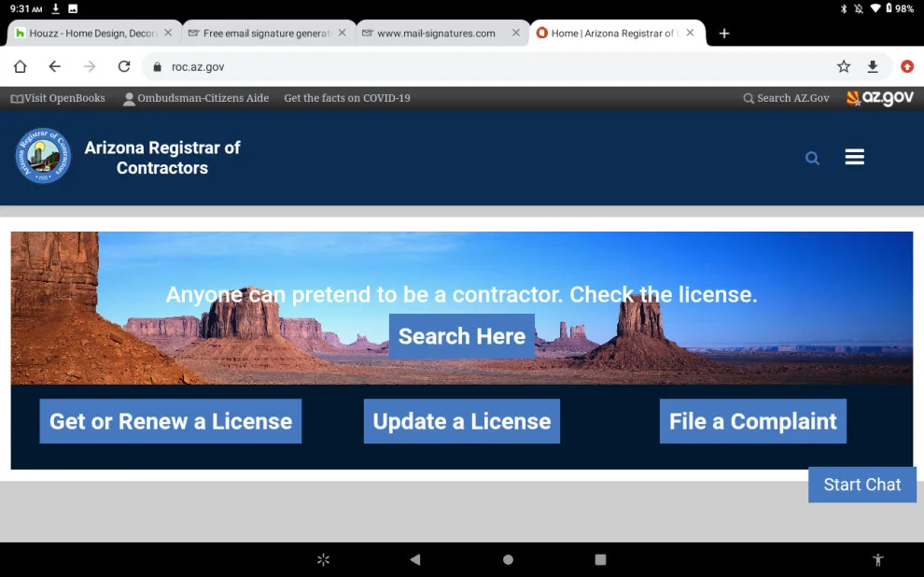
Task: Click the site search magnifier icon
Action: pyautogui.click(x=812, y=158)
